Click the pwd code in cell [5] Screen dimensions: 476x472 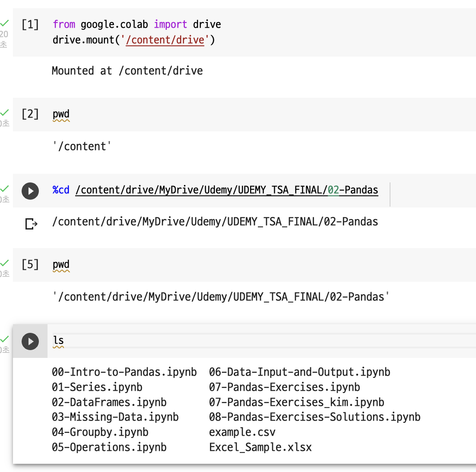click(x=61, y=265)
